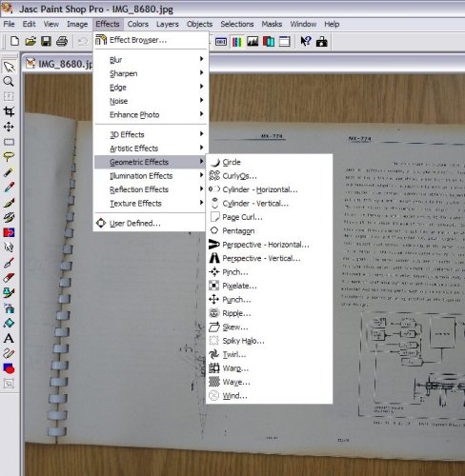Expand the Artistic Effects submenu arrow
Screen dimensions: 465x476
201,148
